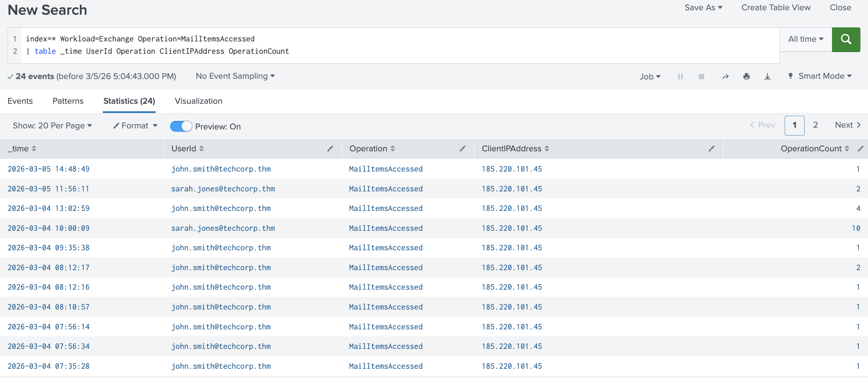
Task: Run the search with the green magnifier icon
Action: [x=846, y=39]
